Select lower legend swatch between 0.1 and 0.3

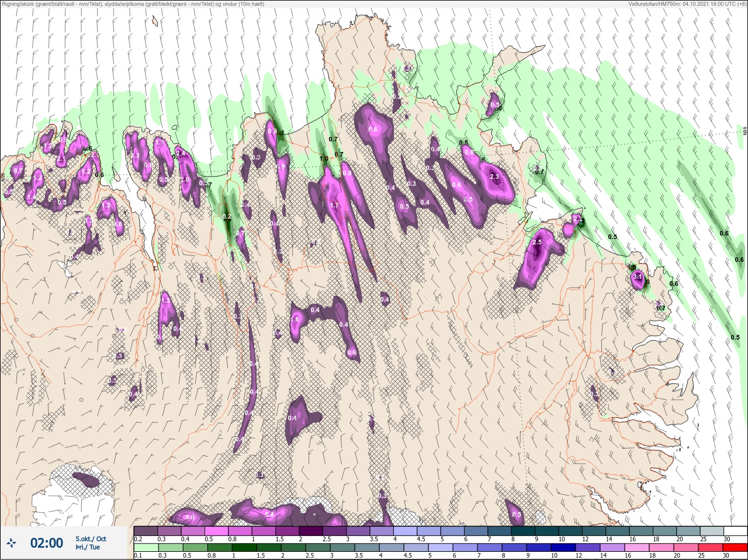pyautogui.click(x=146, y=548)
